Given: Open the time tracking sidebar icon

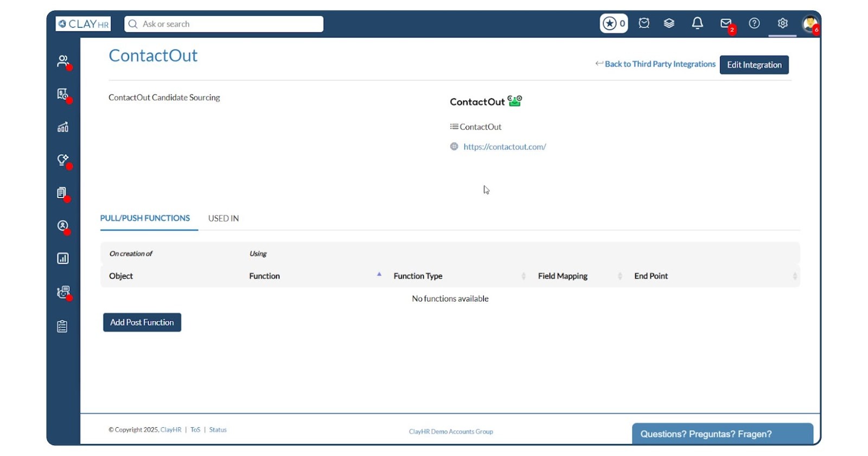Looking at the screenshot, I should (x=63, y=94).
